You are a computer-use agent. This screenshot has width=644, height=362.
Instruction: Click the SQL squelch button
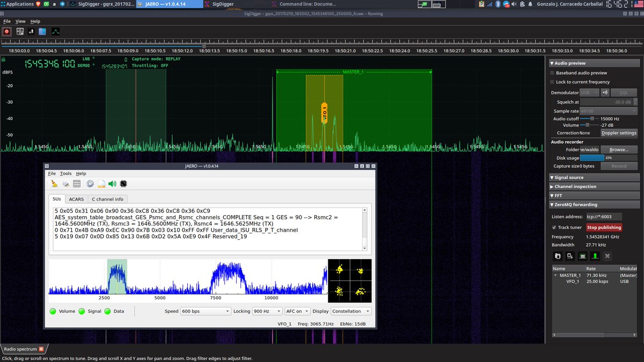click(x=624, y=92)
